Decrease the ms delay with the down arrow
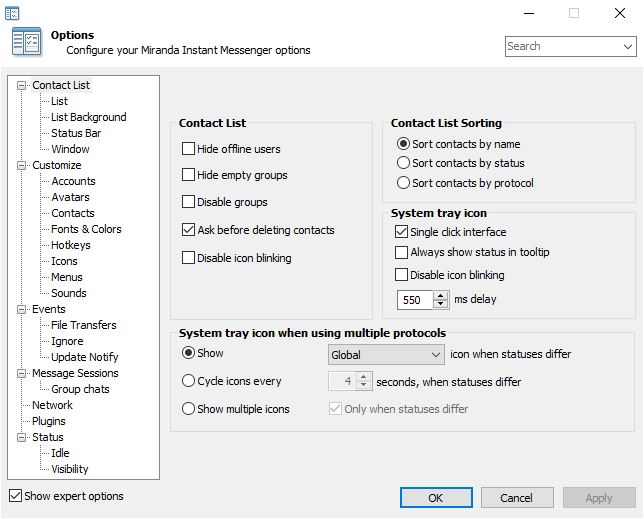 pyautogui.click(x=440, y=304)
